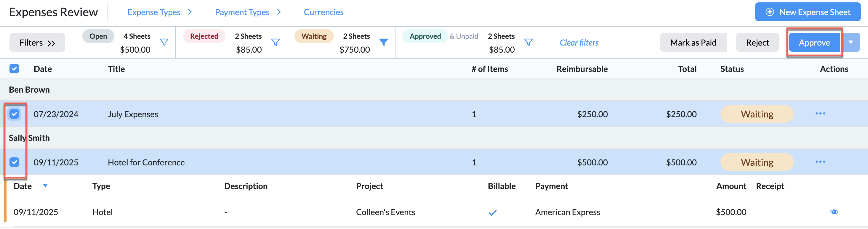
Task: Click the Total column header
Action: click(687, 69)
